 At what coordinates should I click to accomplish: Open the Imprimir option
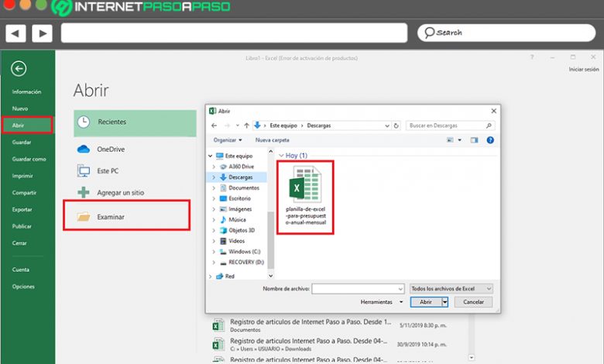coord(22,176)
